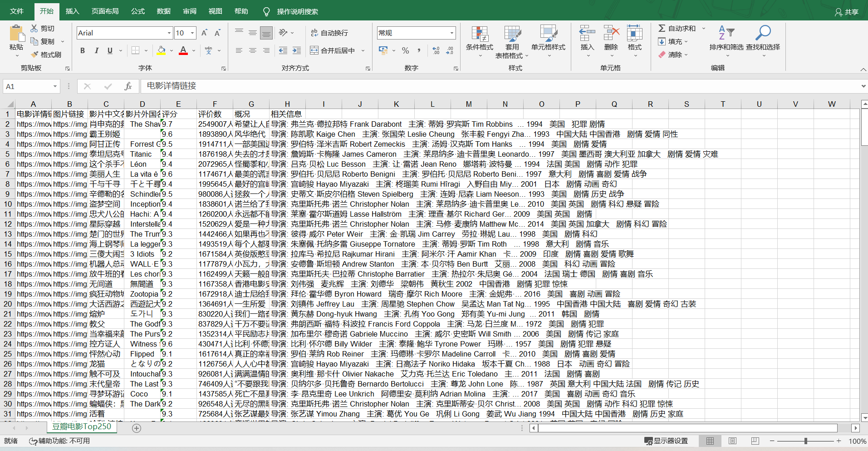
Task: Select the 豆瓣电影Top250 sheet tab
Action: [82, 427]
